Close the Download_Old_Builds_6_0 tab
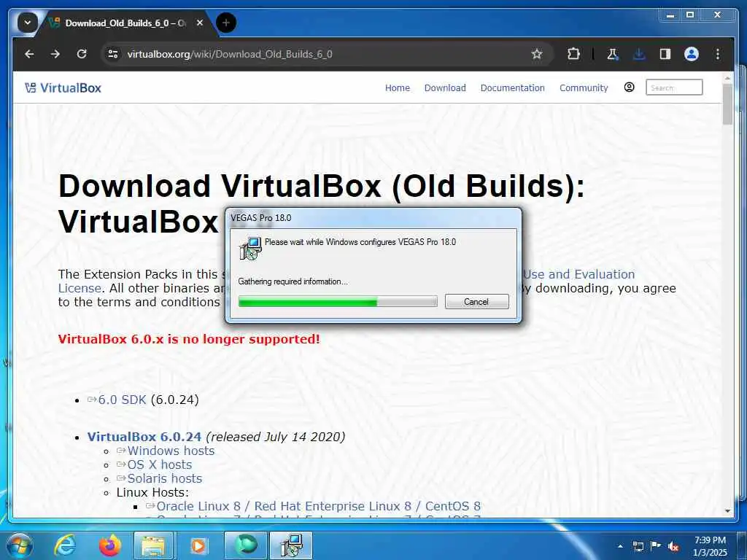The width and height of the screenshot is (747, 560). 200,23
